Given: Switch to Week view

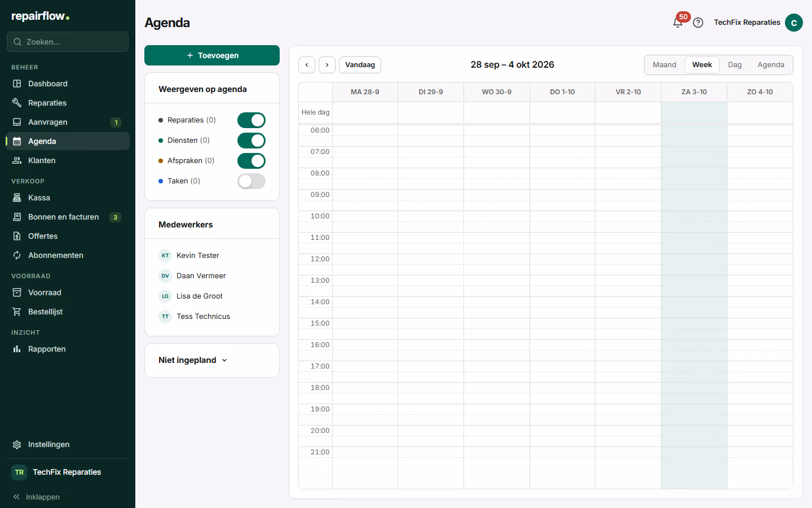Looking at the screenshot, I should (702, 65).
